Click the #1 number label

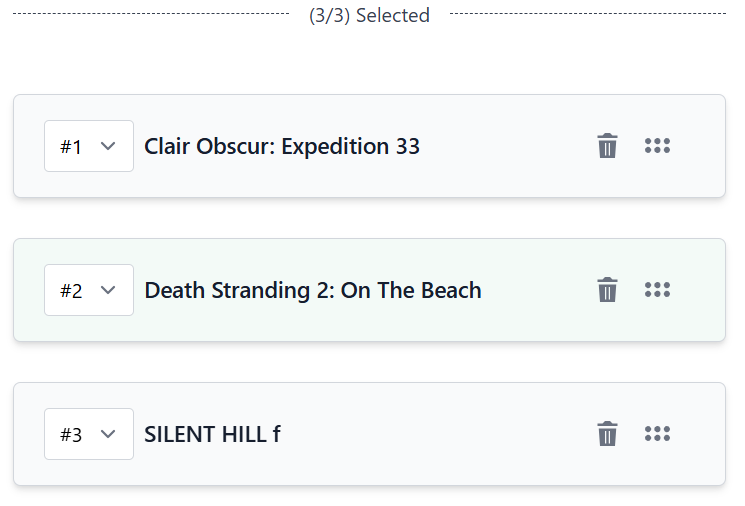click(71, 147)
